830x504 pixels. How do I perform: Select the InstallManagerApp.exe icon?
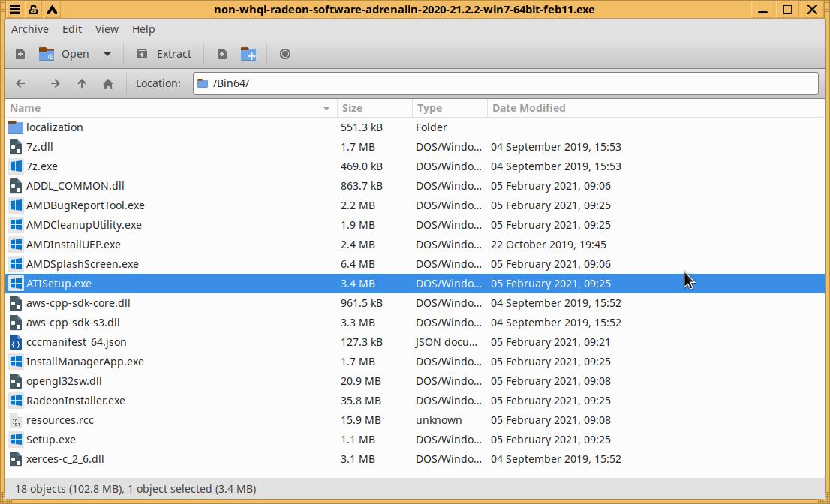[x=16, y=361]
